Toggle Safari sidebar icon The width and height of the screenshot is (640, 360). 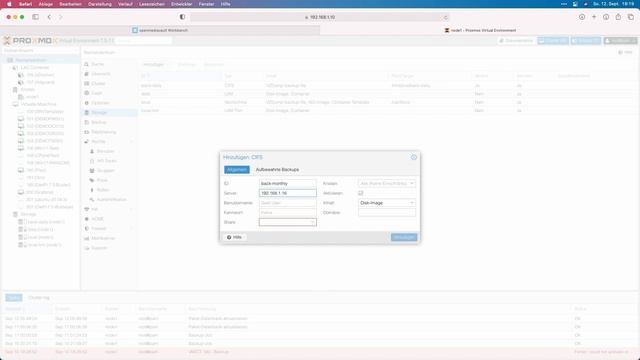point(36,17)
